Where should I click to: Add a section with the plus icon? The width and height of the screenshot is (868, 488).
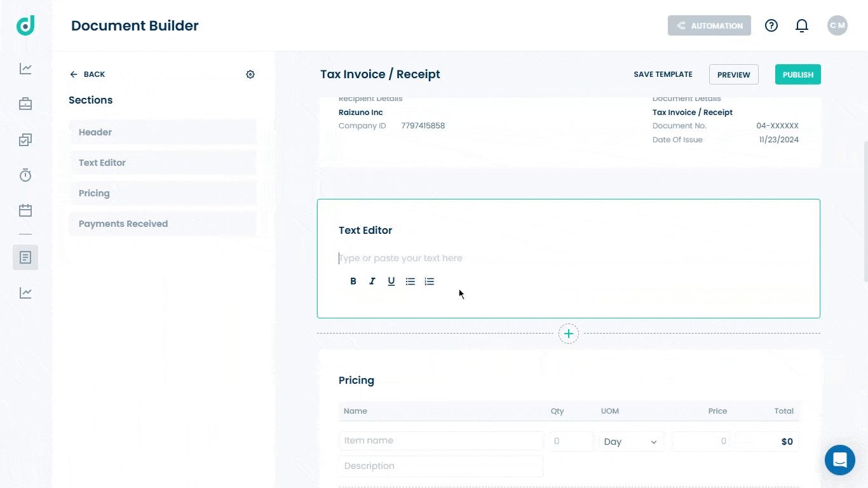tap(569, 334)
